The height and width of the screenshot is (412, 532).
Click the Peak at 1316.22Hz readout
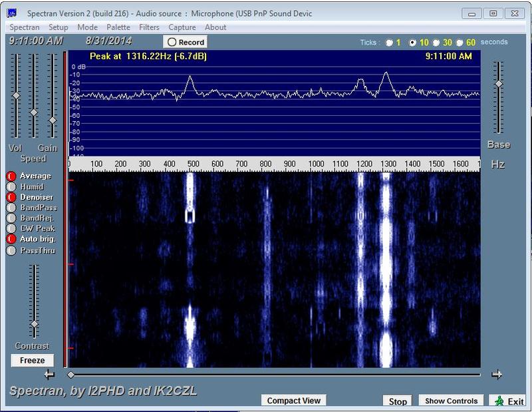click(148, 57)
